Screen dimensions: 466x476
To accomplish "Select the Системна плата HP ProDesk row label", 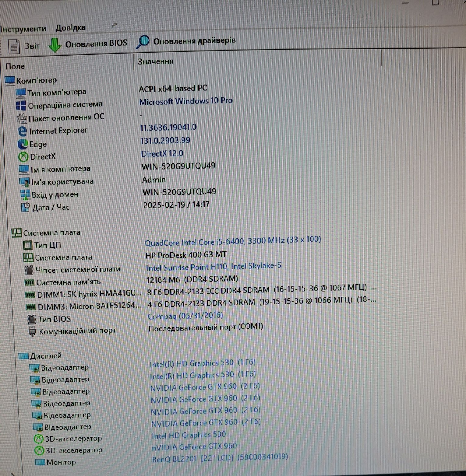I will [63, 257].
